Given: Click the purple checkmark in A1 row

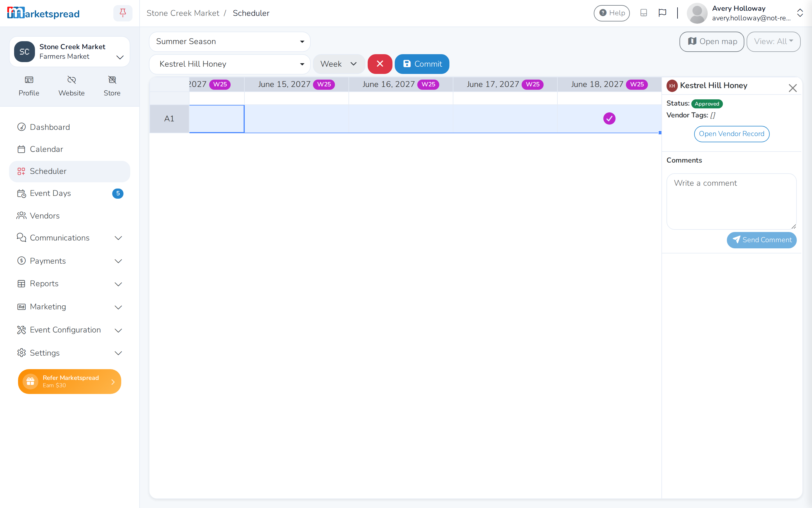Looking at the screenshot, I should point(609,119).
